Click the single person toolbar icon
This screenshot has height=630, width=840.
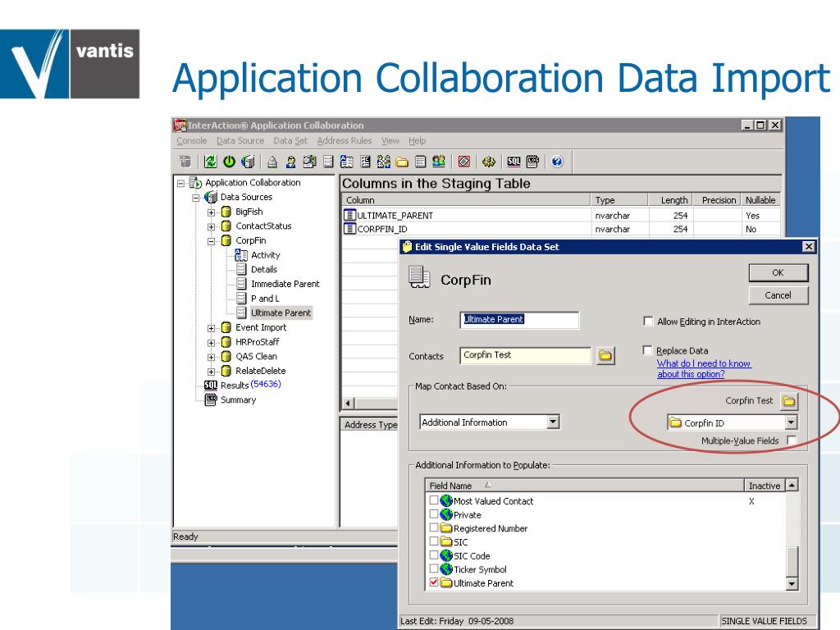pos(291,162)
